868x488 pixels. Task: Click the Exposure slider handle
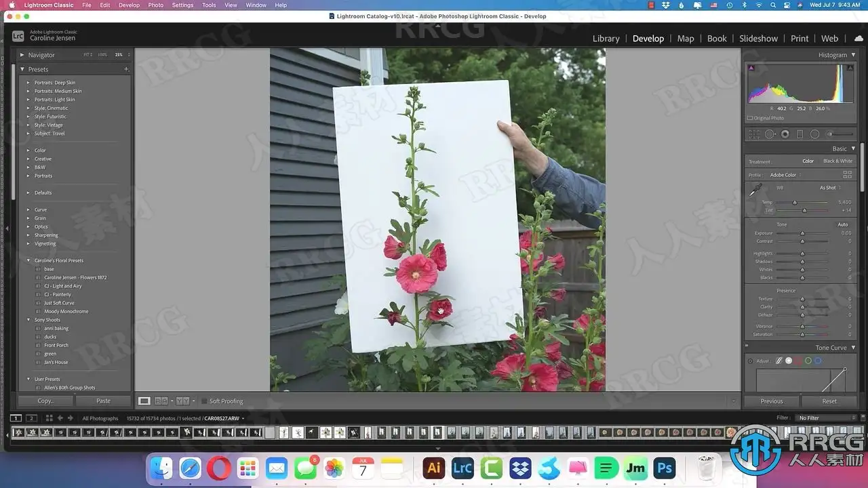click(x=802, y=233)
